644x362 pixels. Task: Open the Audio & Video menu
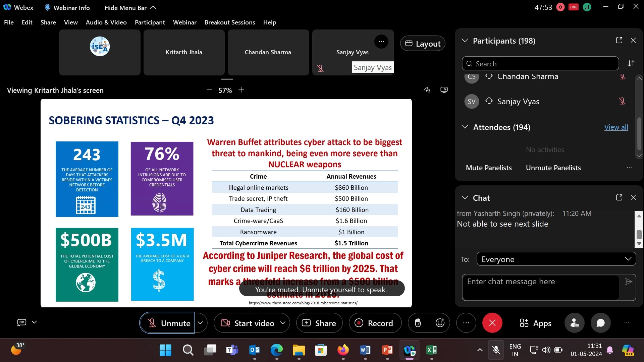(106, 22)
